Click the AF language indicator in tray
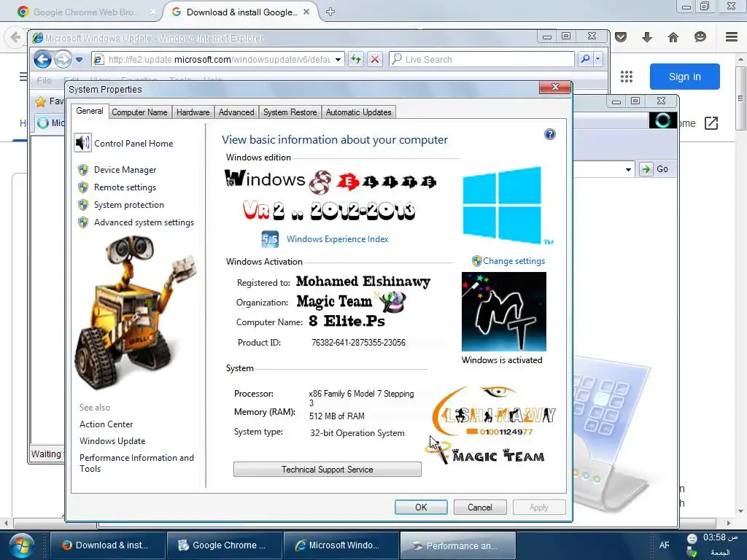The width and height of the screenshot is (747, 560). pos(664,545)
